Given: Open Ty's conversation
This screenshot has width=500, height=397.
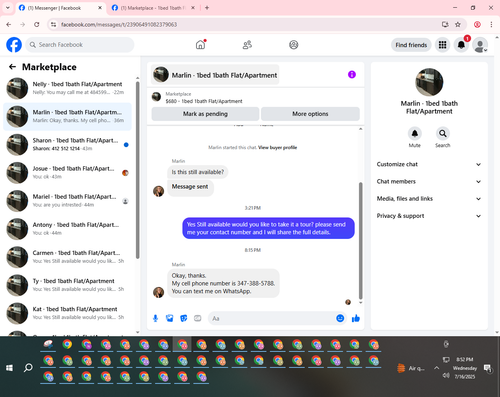Looking at the screenshot, I should pyautogui.click(x=67, y=285).
